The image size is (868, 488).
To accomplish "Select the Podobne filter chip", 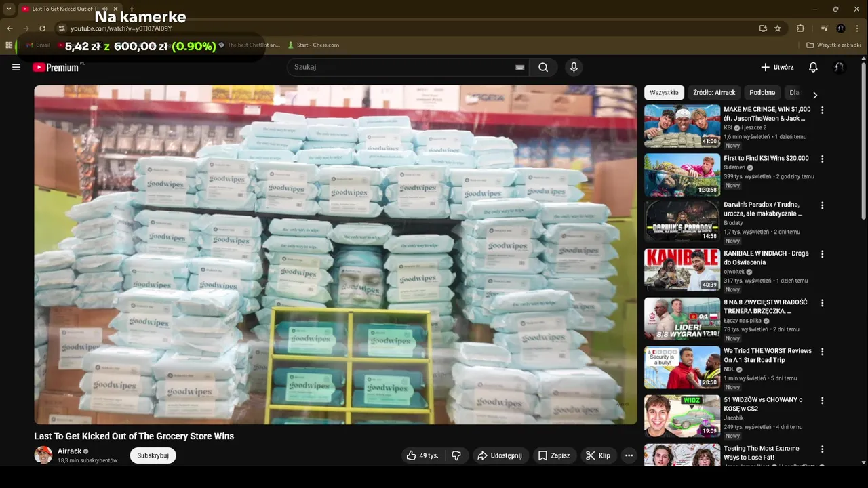I will (762, 93).
